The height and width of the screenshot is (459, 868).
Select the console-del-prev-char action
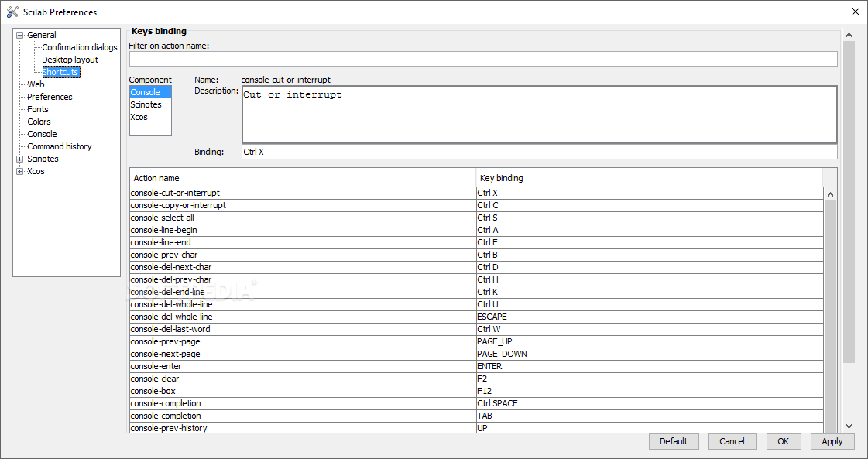tap(303, 279)
